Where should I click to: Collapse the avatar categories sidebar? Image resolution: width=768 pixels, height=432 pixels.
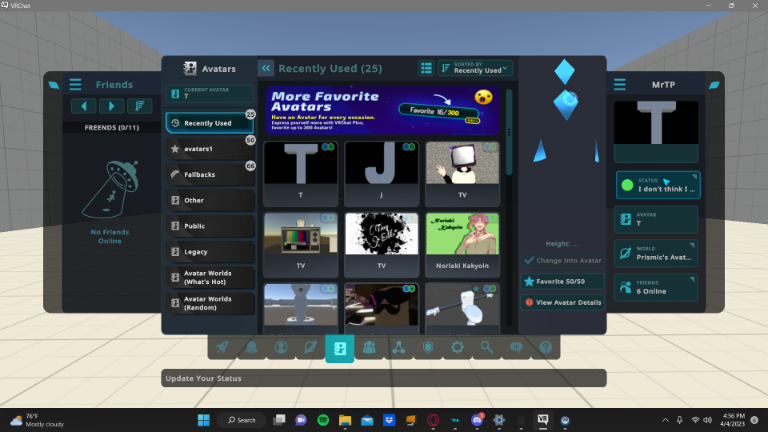266,68
